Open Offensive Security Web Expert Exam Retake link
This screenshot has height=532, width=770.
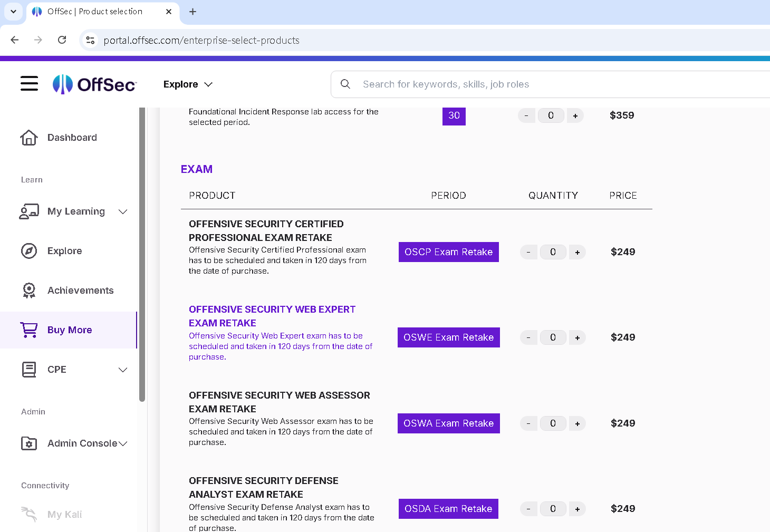272,316
